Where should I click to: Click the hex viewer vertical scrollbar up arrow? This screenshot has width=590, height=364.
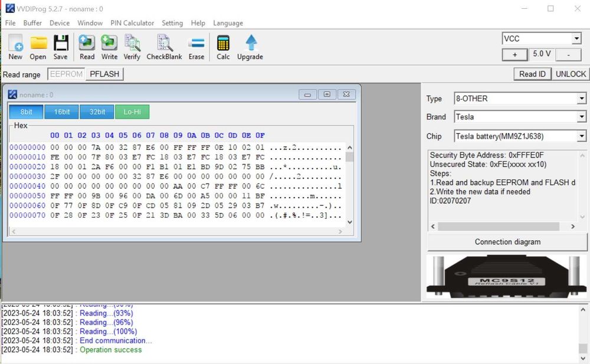click(349, 147)
